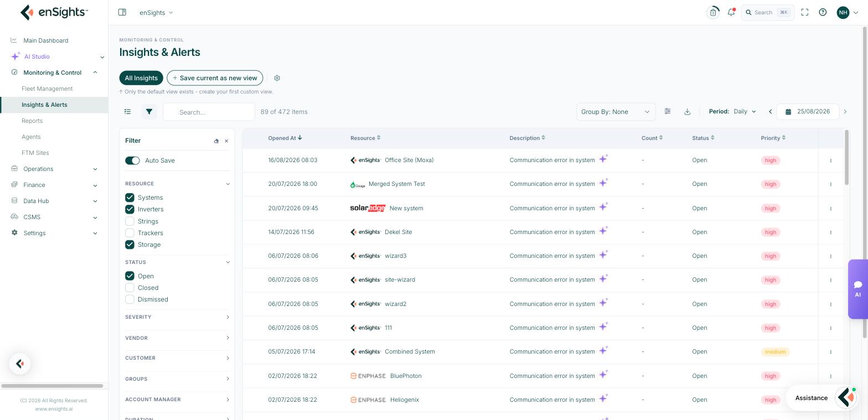Uncheck the Systems resource checkbox
Image resolution: width=868 pixels, height=420 pixels.
(x=130, y=198)
